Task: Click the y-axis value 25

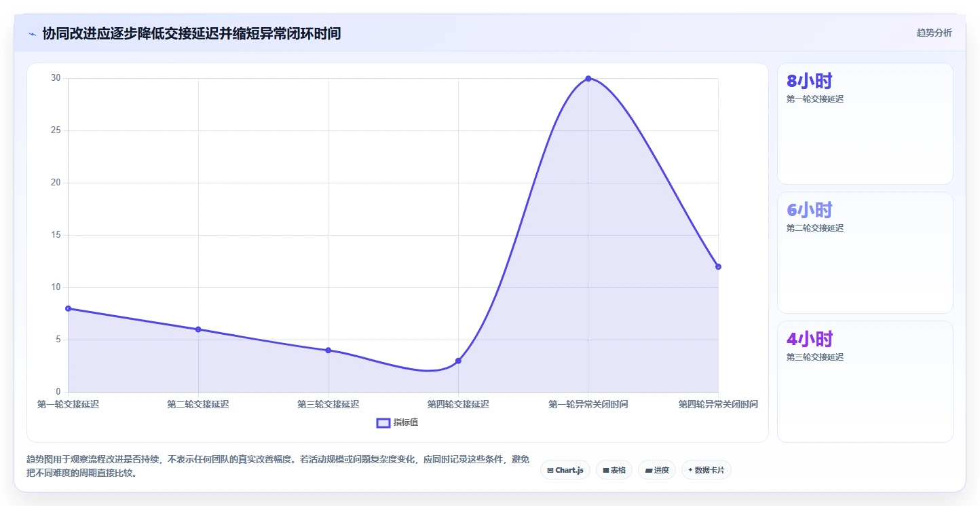Action: coord(56,130)
